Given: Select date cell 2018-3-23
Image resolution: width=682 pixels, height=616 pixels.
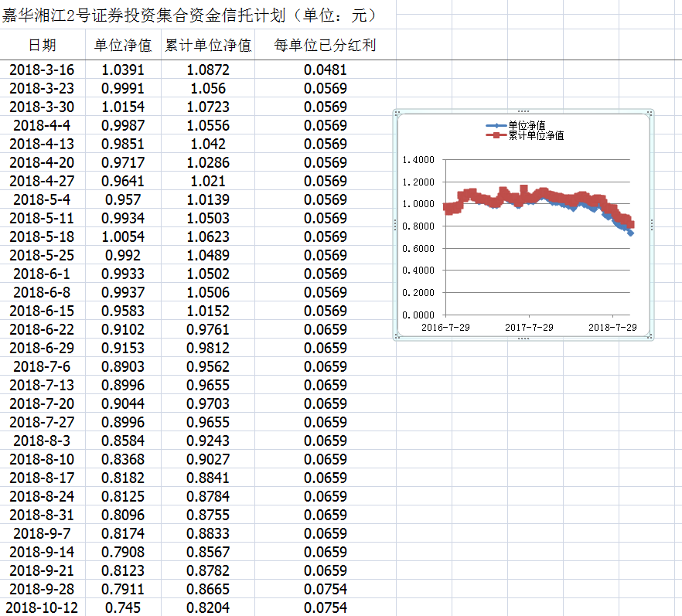Looking at the screenshot, I should tap(43, 88).
